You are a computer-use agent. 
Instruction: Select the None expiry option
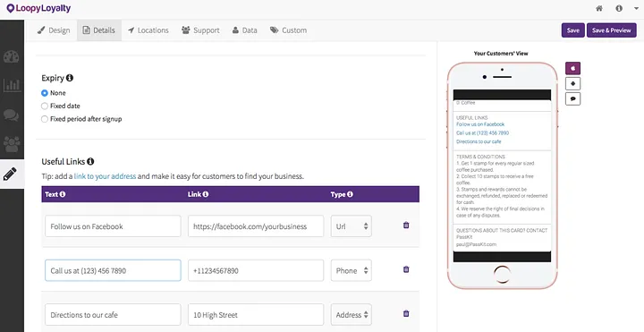[45, 93]
